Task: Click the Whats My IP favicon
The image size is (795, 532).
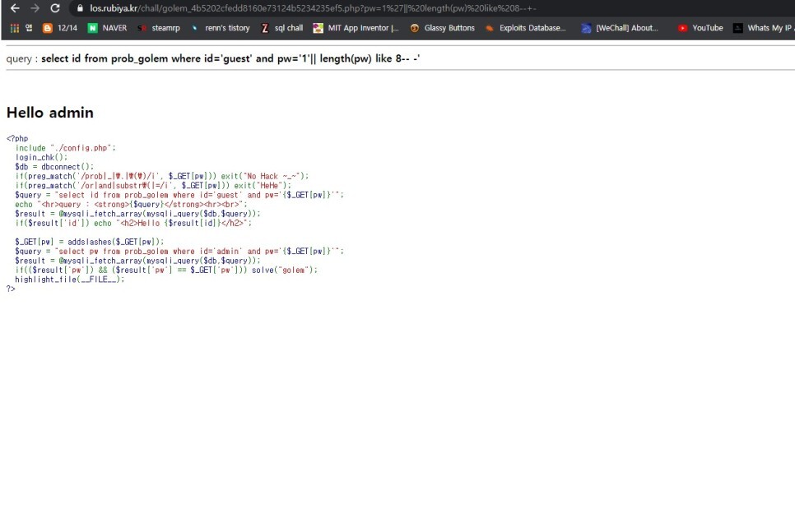Action: click(x=737, y=28)
